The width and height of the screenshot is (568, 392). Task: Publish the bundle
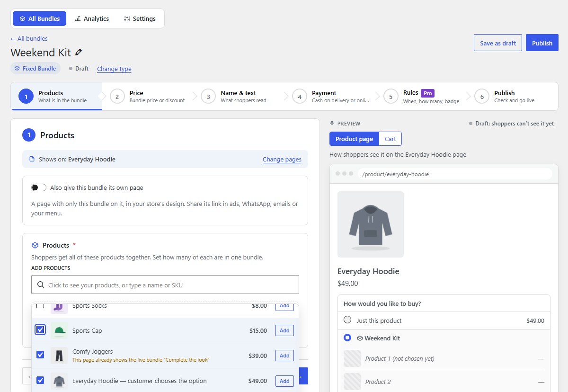542,43
